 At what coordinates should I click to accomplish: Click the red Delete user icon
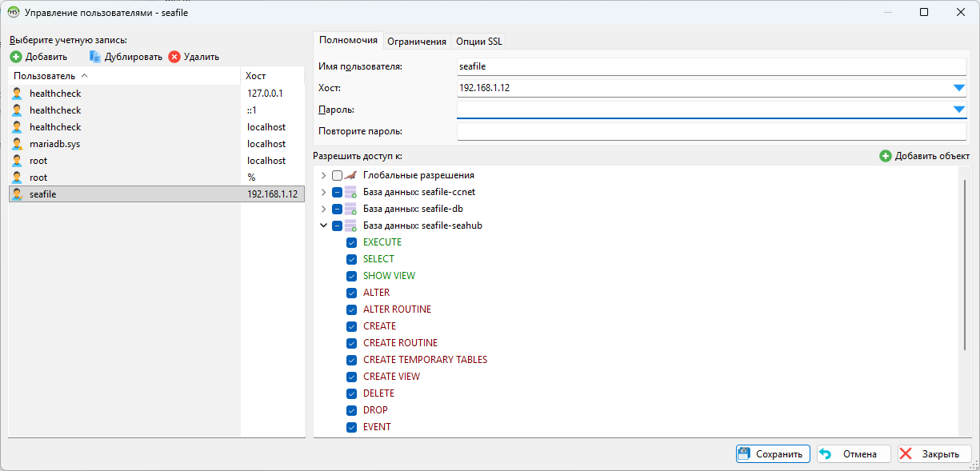[x=174, y=57]
